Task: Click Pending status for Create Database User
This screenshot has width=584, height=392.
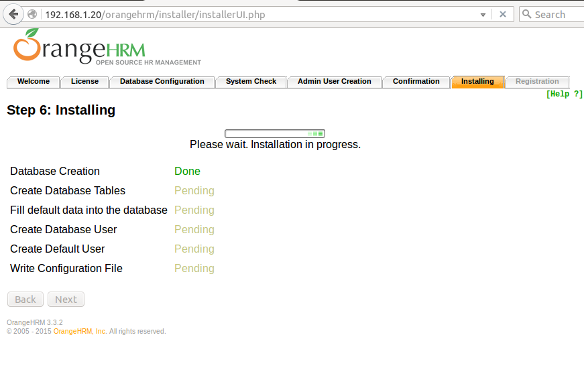Action: click(194, 229)
